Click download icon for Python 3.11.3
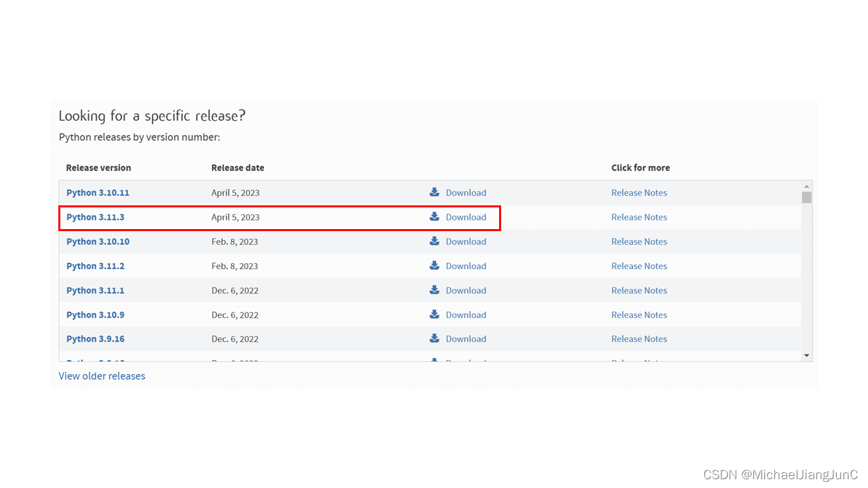 [x=435, y=216]
